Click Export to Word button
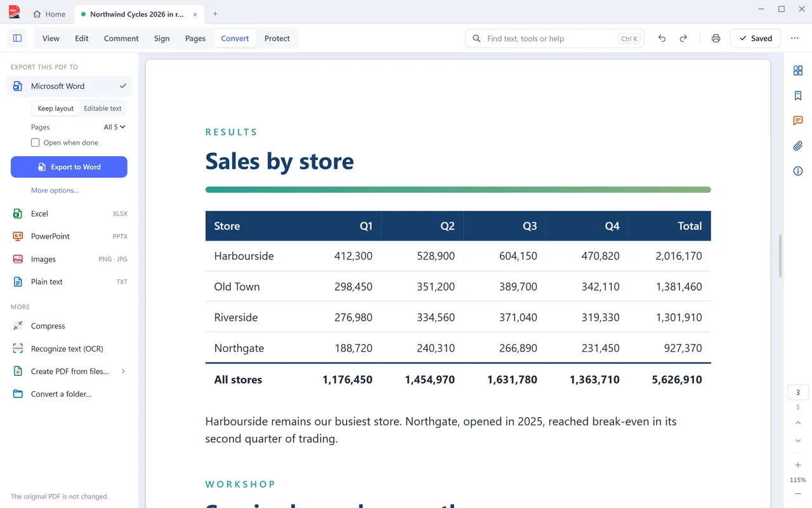 point(69,167)
